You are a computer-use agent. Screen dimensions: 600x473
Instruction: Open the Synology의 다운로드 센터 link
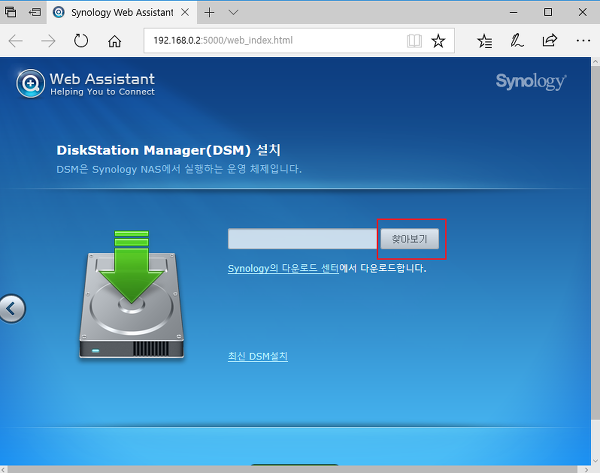click(283, 268)
